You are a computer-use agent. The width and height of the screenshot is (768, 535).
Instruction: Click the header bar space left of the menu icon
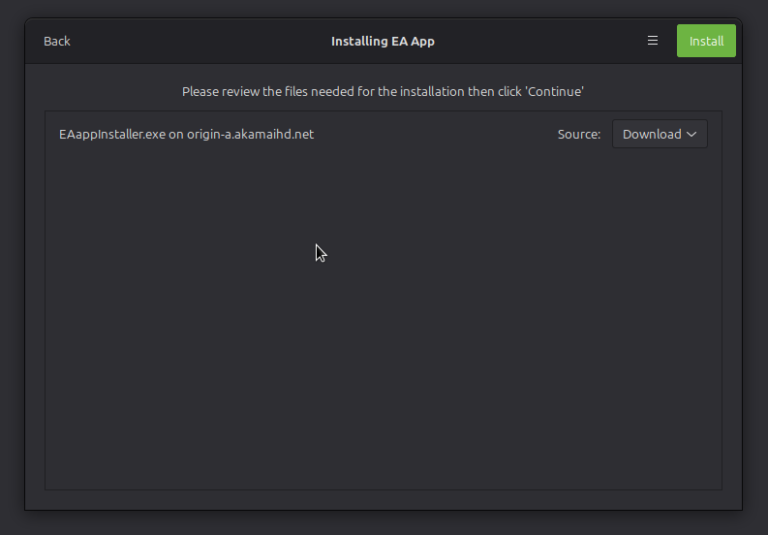pos(560,41)
